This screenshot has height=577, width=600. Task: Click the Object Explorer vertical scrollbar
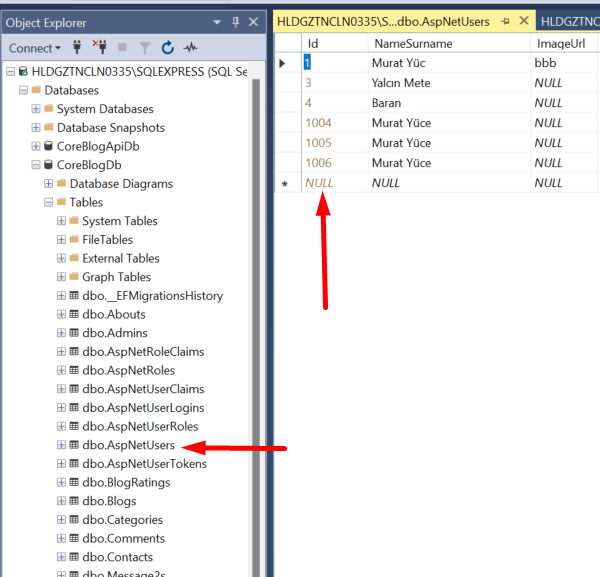256,328
